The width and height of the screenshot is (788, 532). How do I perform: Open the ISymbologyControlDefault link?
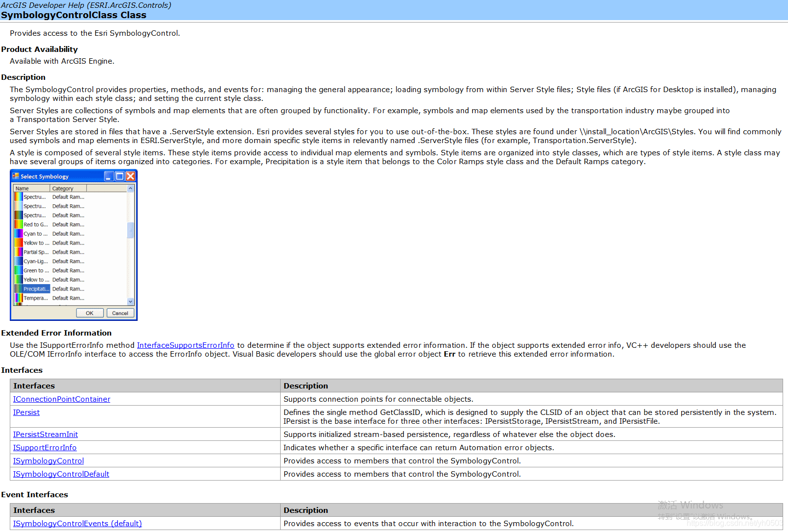coord(61,474)
